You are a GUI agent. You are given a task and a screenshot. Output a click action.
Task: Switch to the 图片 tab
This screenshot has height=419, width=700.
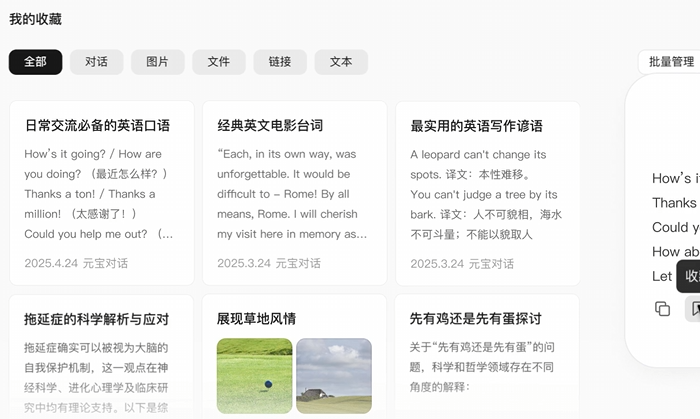pyautogui.click(x=157, y=62)
